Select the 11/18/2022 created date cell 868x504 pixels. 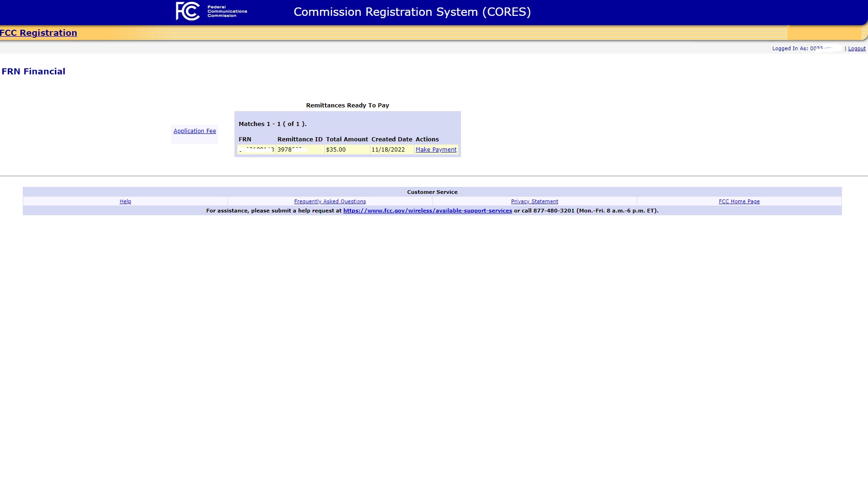392,150
